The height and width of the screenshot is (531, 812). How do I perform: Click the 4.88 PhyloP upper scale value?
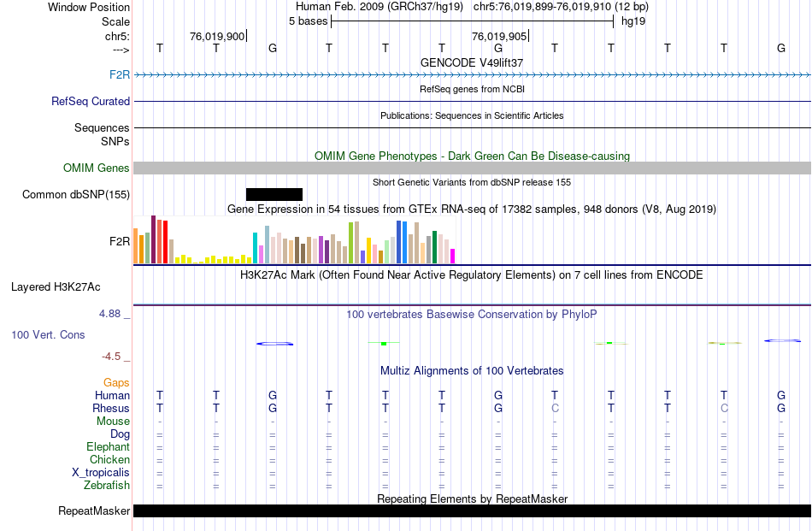109,314
